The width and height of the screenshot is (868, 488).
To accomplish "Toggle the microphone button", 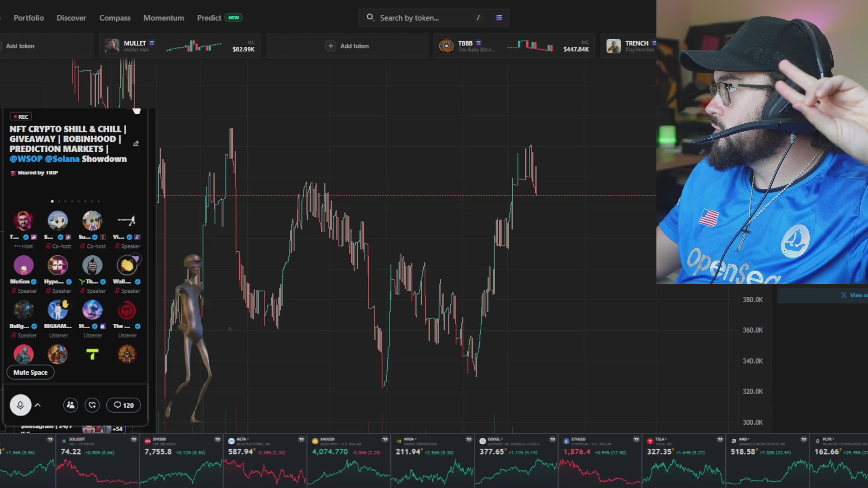I will (x=20, y=405).
